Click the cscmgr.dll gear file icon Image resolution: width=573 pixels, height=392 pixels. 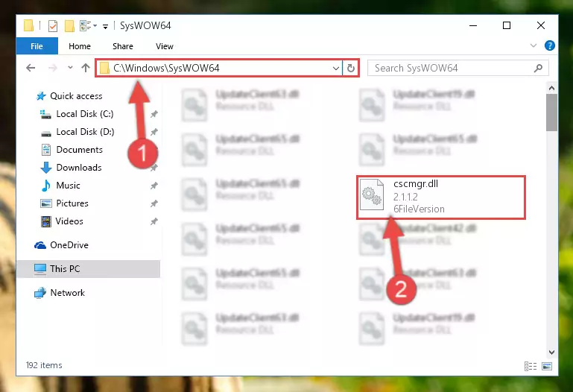(372, 195)
